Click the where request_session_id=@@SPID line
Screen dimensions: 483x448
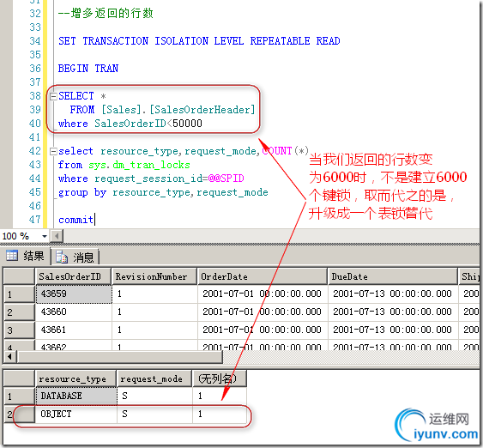[x=151, y=179]
